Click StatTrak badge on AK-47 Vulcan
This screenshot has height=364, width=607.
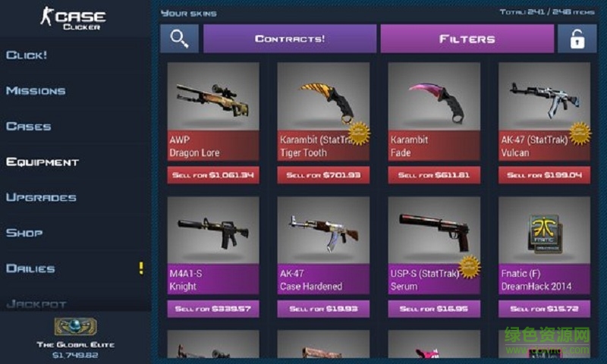(x=580, y=133)
